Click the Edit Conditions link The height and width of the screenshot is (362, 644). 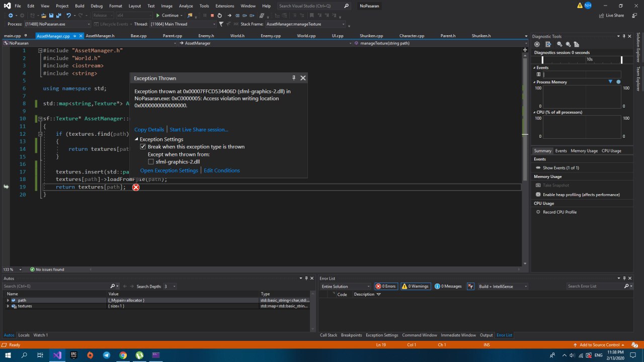222,170
